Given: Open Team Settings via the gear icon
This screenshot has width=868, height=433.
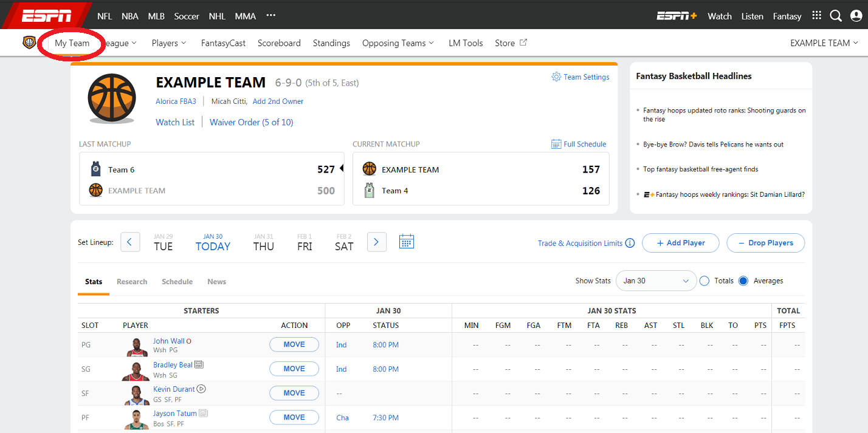Looking at the screenshot, I should click(x=556, y=77).
